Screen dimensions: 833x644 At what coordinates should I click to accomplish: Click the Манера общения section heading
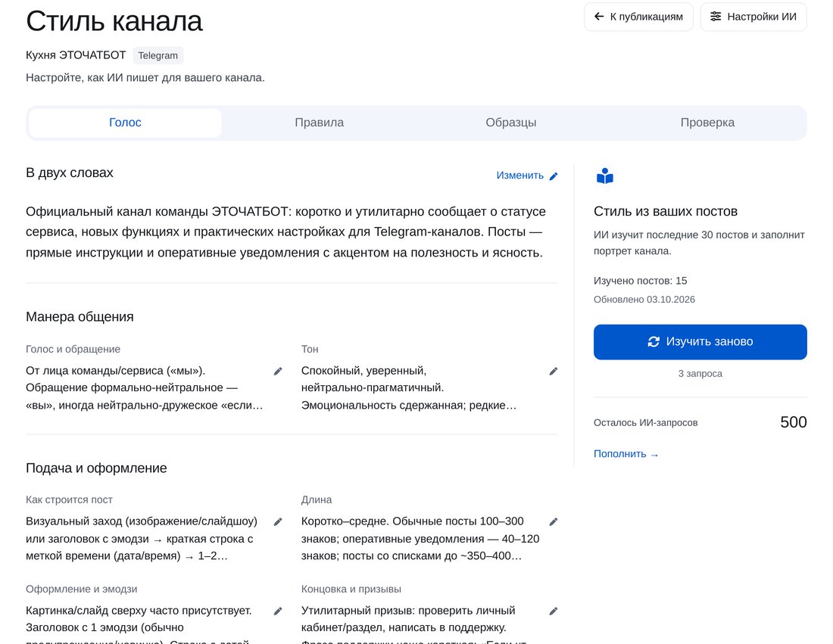[x=80, y=317]
